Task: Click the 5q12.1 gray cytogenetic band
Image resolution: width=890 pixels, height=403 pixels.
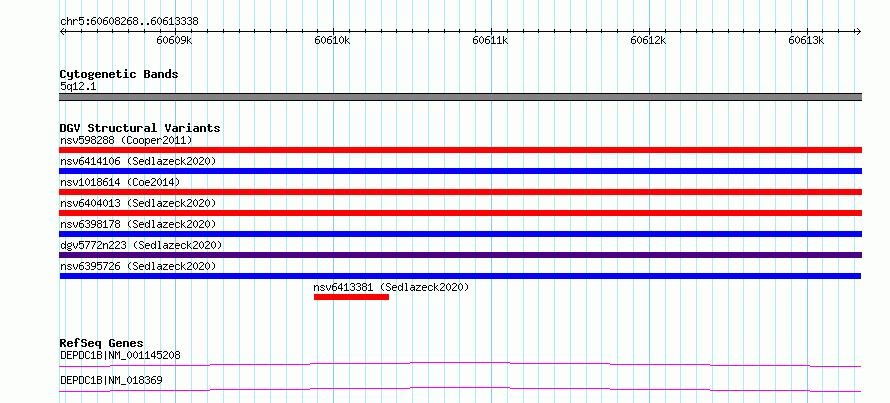Action: pos(460,97)
